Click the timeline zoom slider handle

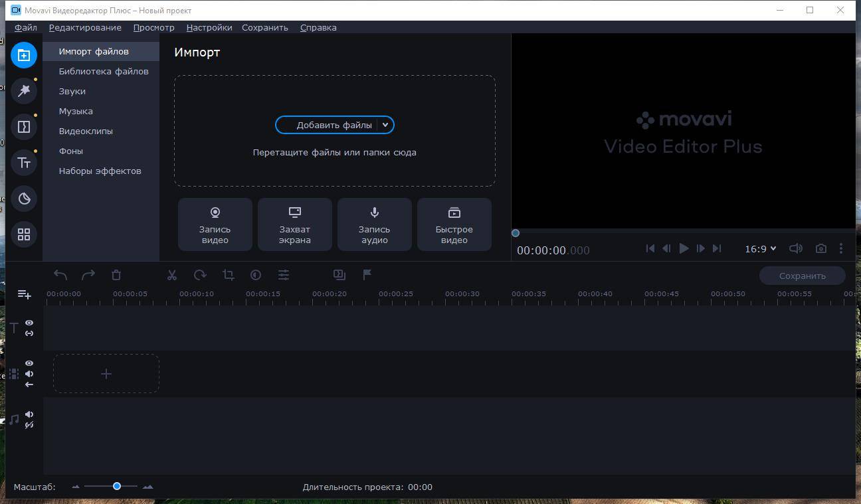117,486
